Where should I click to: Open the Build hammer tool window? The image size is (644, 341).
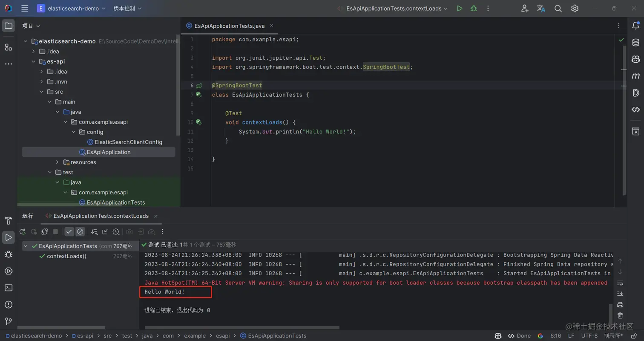tap(8, 220)
